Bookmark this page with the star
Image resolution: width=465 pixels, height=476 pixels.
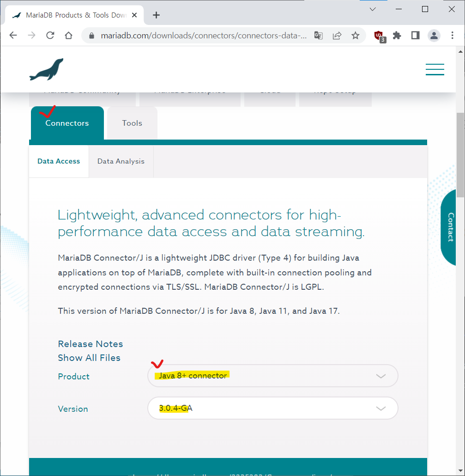click(x=355, y=36)
